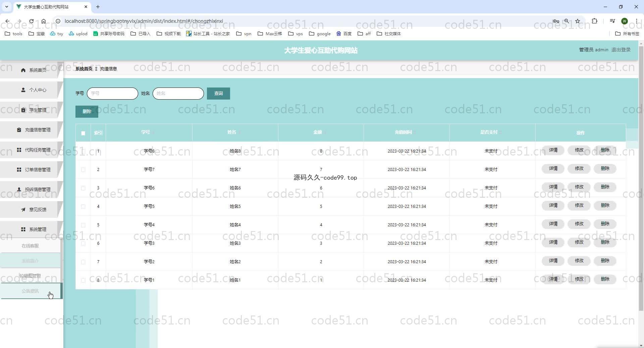Open 投诉信息管理 sidebar menu

(x=31, y=189)
